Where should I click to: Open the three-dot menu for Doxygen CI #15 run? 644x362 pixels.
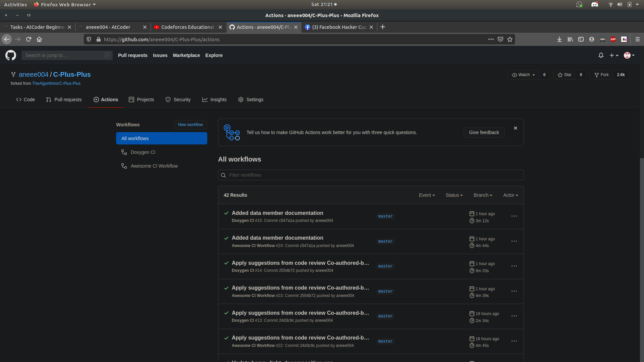click(x=514, y=216)
